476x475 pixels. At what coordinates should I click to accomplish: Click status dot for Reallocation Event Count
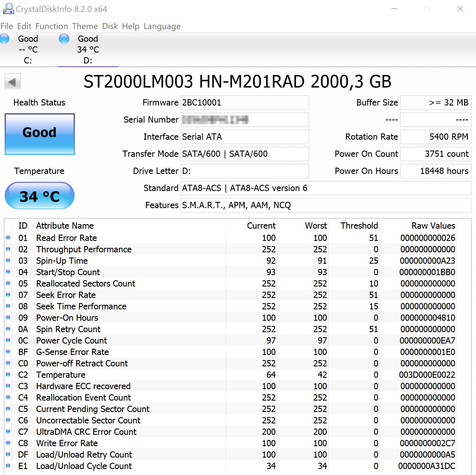[x=8, y=397]
